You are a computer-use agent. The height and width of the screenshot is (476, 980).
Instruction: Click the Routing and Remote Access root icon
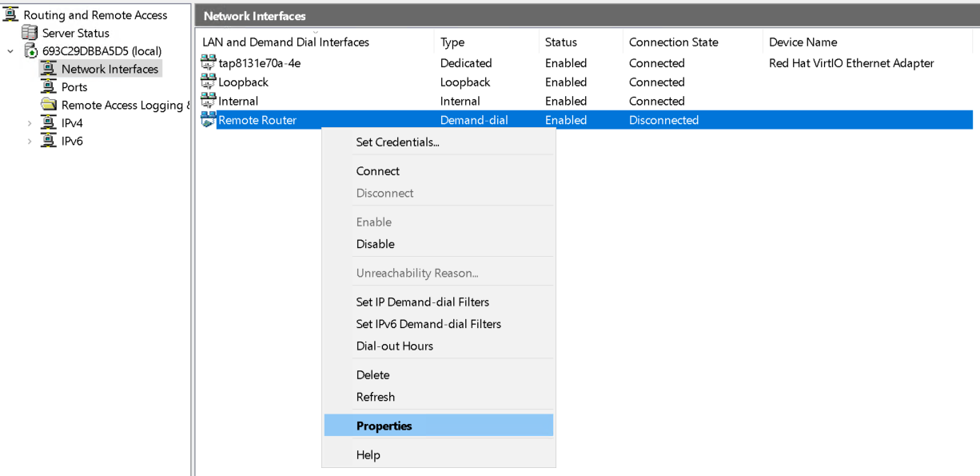point(11,14)
